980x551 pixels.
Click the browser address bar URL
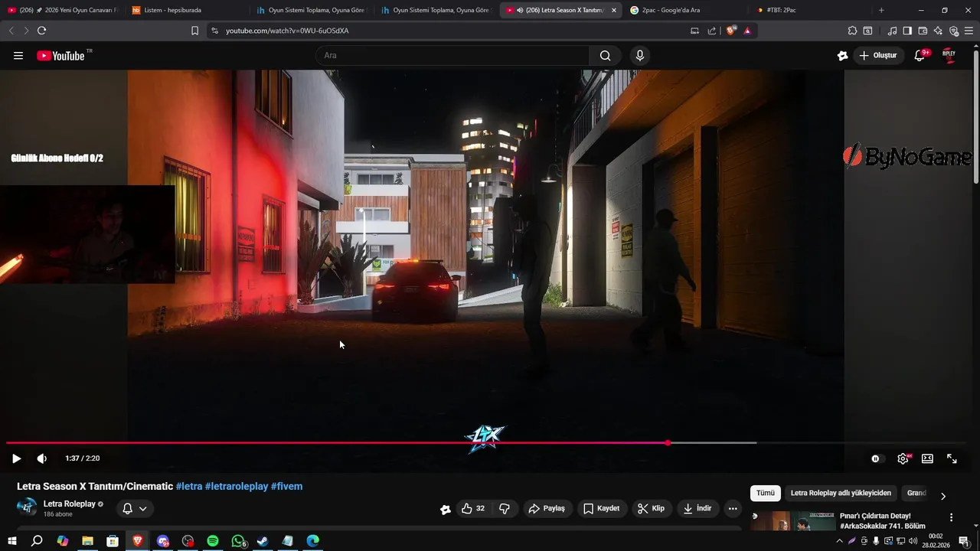point(287,31)
